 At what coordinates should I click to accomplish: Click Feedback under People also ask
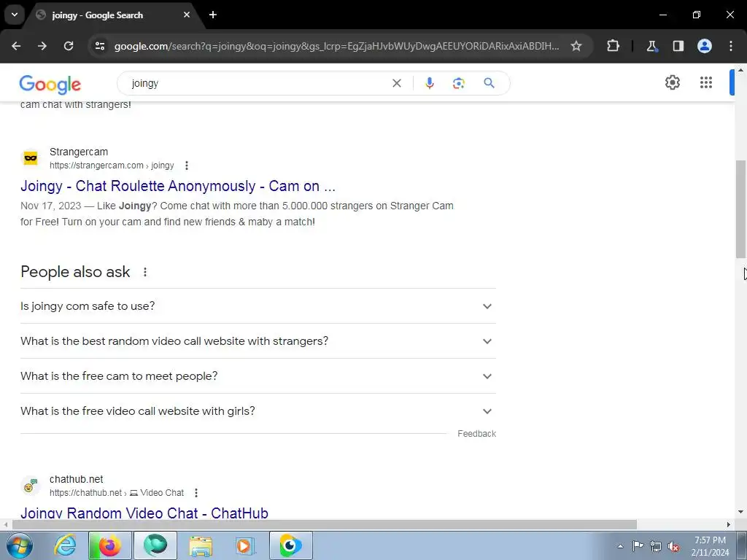click(476, 434)
